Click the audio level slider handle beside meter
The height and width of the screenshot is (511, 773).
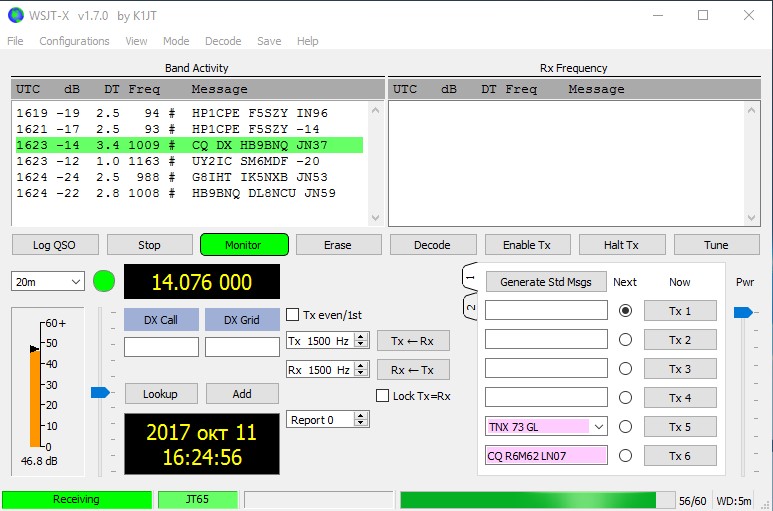tap(100, 392)
